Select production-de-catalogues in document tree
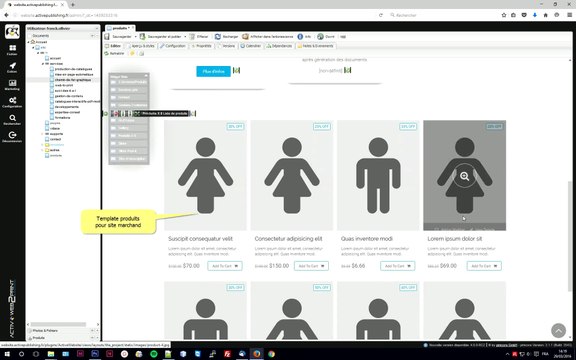 pyautogui.click(x=73, y=69)
